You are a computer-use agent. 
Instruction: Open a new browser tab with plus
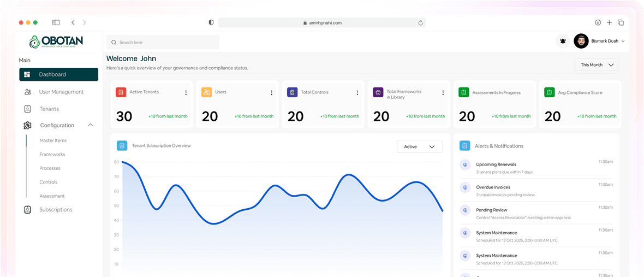pyautogui.click(x=609, y=22)
